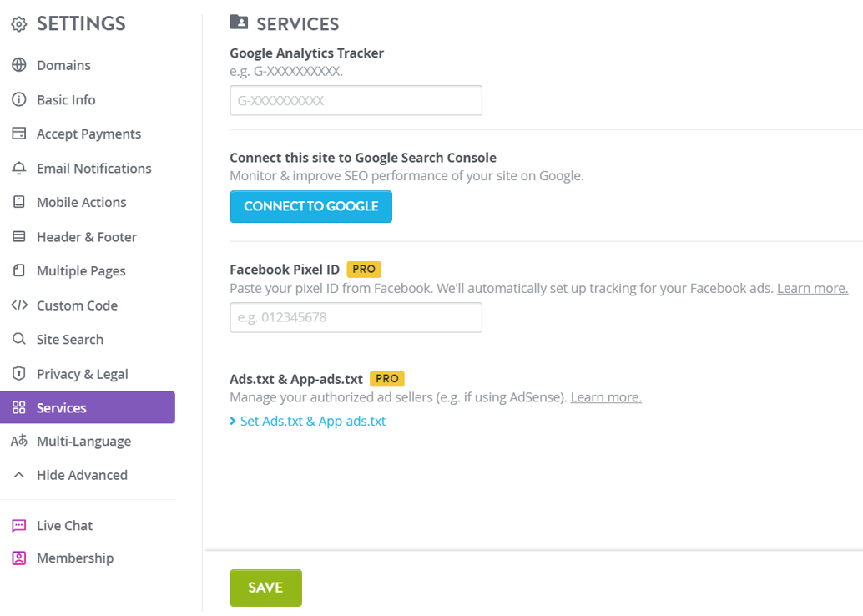
Task: Click the Site Search magnifier icon
Action: coord(19,339)
